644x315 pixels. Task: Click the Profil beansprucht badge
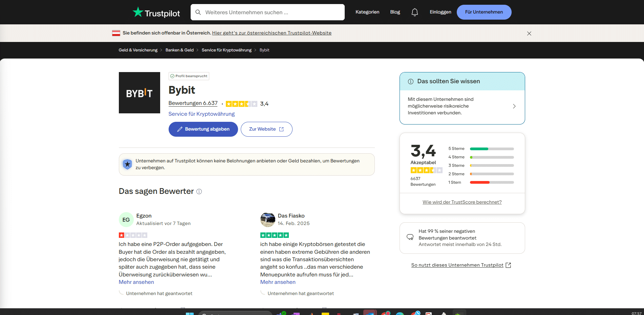coord(189,76)
